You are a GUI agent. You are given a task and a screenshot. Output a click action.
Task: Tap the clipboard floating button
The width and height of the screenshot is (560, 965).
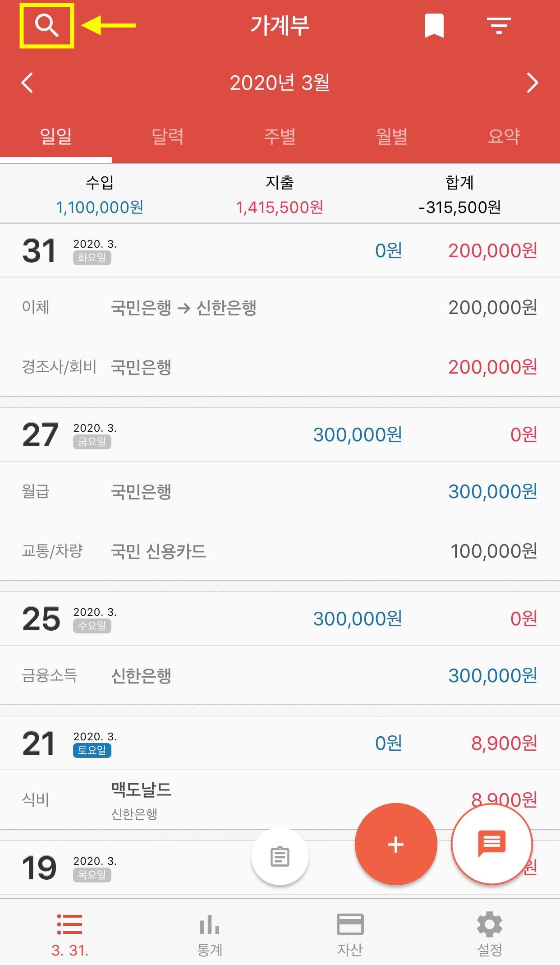pos(280,857)
